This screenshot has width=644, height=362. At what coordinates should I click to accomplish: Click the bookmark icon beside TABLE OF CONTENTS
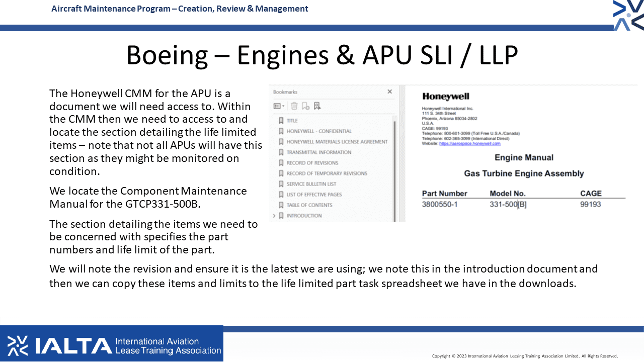pyautogui.click(x=281, y=205)
